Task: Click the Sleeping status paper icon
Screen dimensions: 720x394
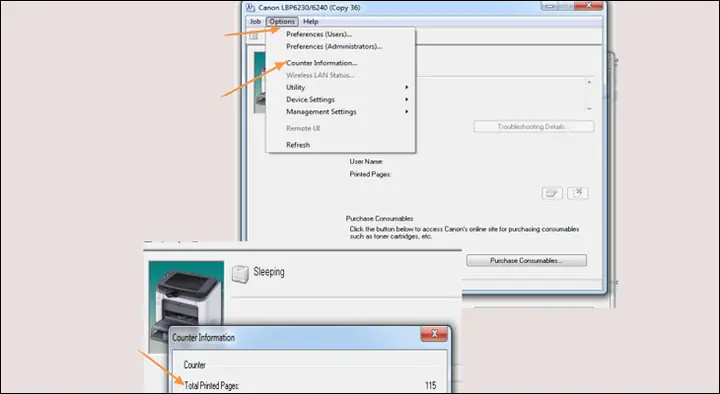Action: click(x=240, y=273)
